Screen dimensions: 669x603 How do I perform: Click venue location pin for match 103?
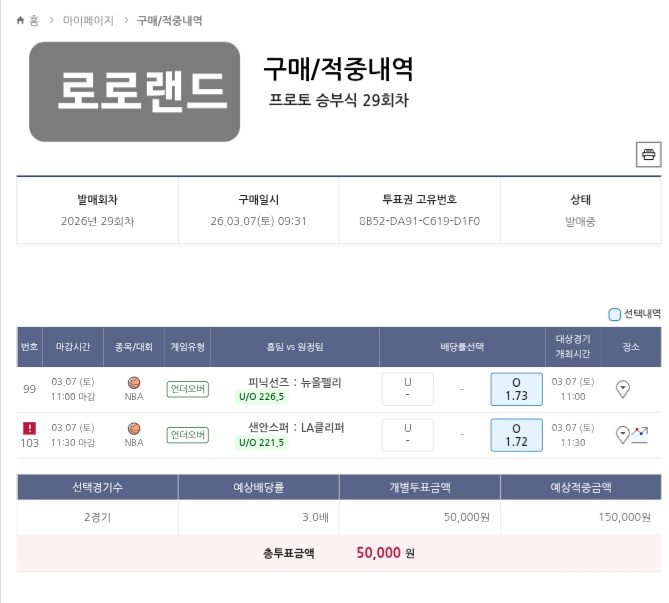[x=623, y=434]
